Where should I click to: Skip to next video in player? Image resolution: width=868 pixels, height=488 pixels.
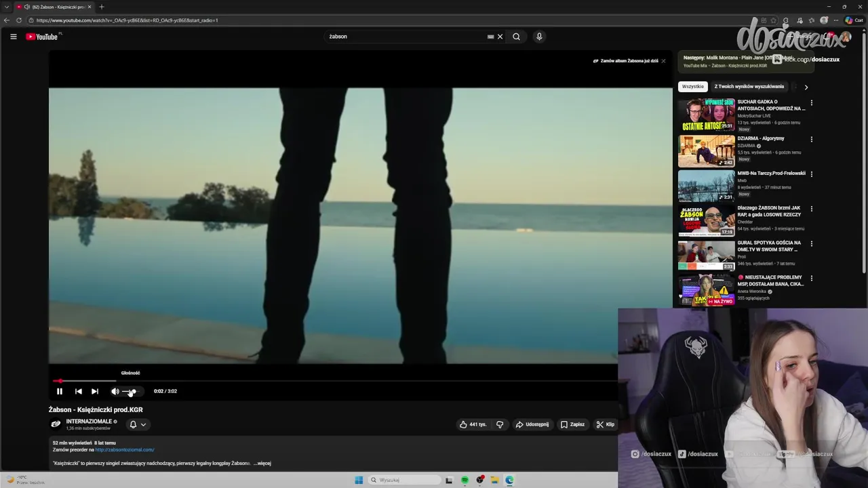click(x=95, y=391)
